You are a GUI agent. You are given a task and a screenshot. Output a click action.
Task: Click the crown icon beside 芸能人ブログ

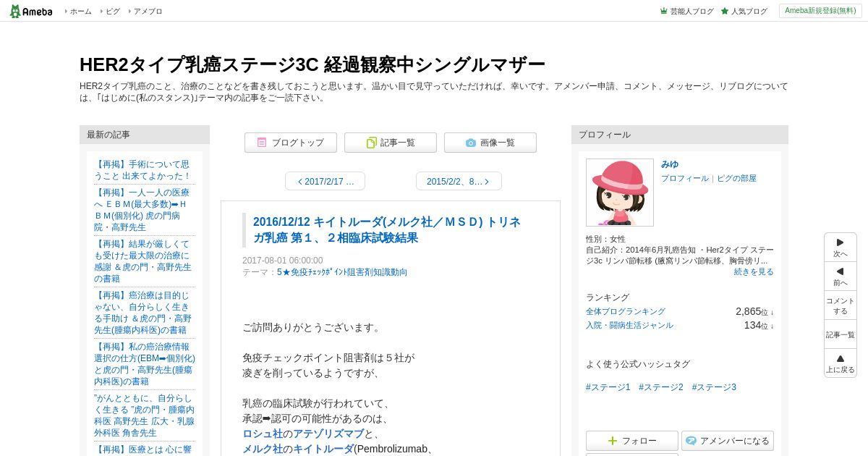[663, 11]
